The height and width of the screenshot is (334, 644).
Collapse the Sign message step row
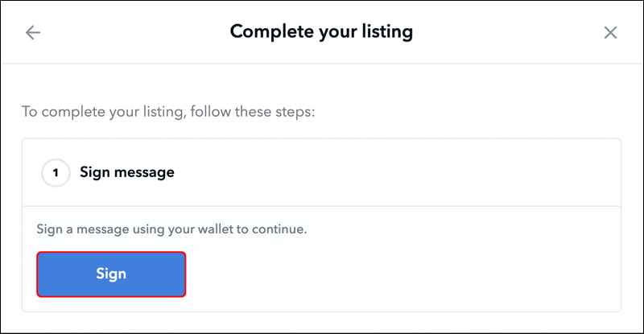click(x=322, y=171)
